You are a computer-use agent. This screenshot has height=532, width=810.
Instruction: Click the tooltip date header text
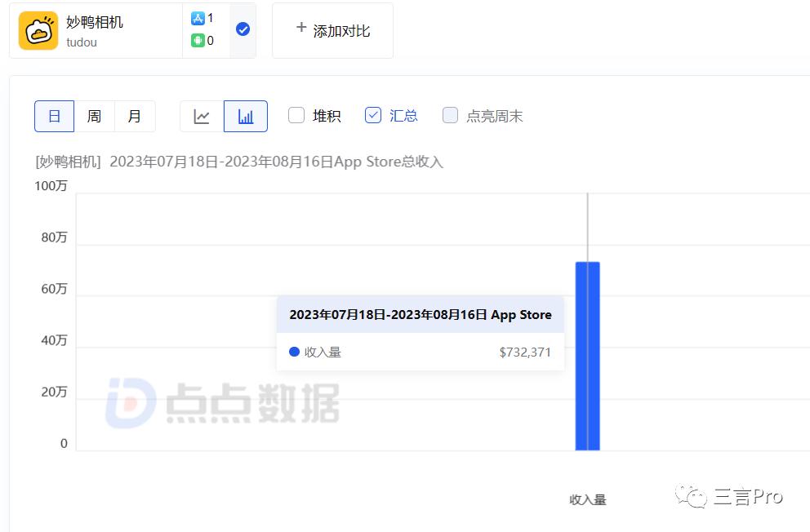(421, 315)
